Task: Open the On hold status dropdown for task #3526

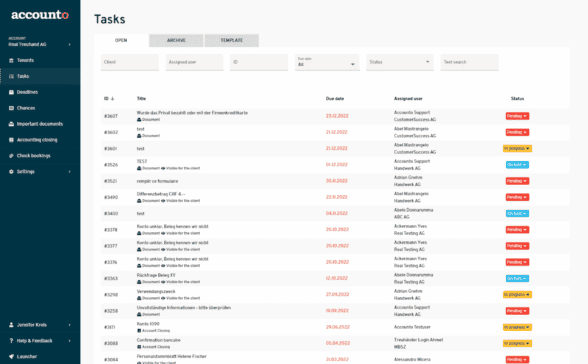Action: [517, 165]
